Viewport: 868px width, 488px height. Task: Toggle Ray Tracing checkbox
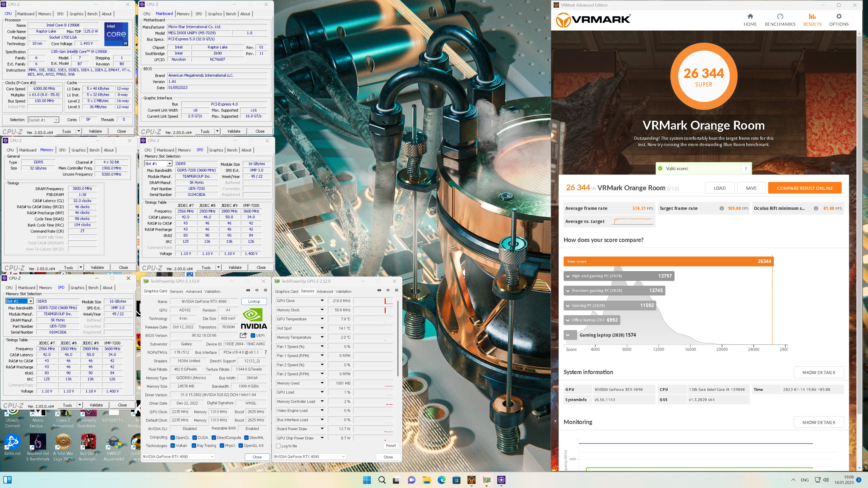click(194, 446)
